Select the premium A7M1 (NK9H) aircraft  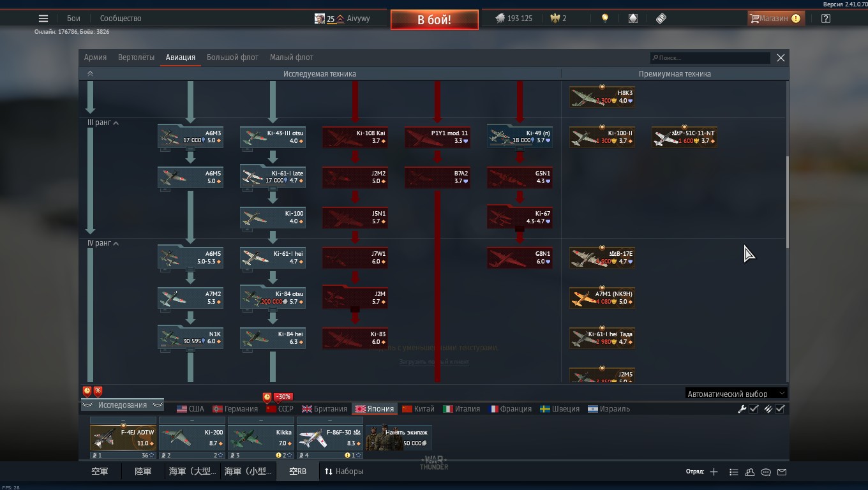tap(602, 298)
